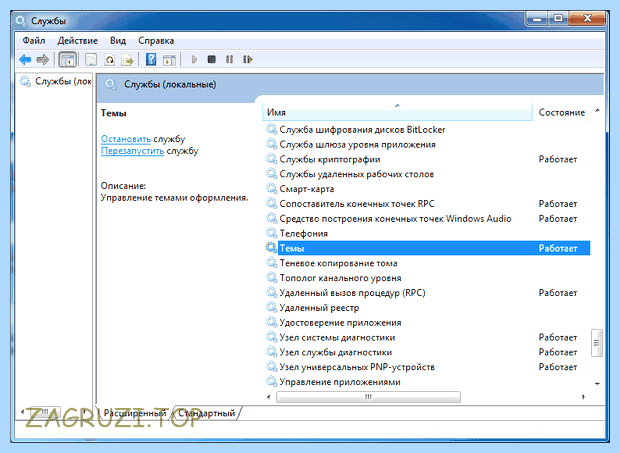Stop service with the stop icon
The image size is (620, 453).
pyautogui.click(x=212, y=60)
